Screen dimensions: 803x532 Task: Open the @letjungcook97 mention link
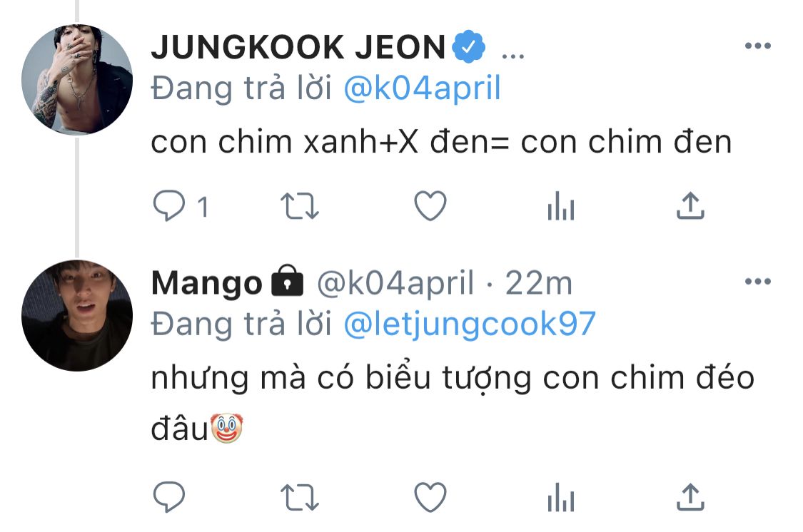click(470, 324)
